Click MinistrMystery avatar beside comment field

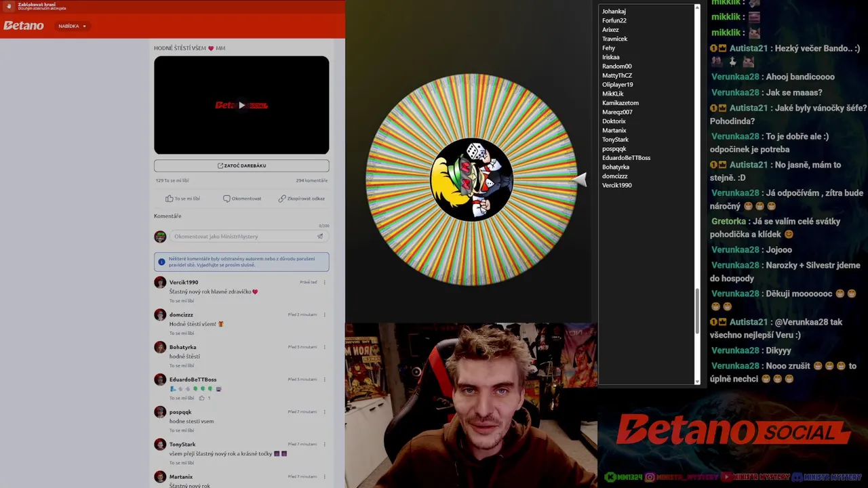pyautogui.click(x=160, y=237)
